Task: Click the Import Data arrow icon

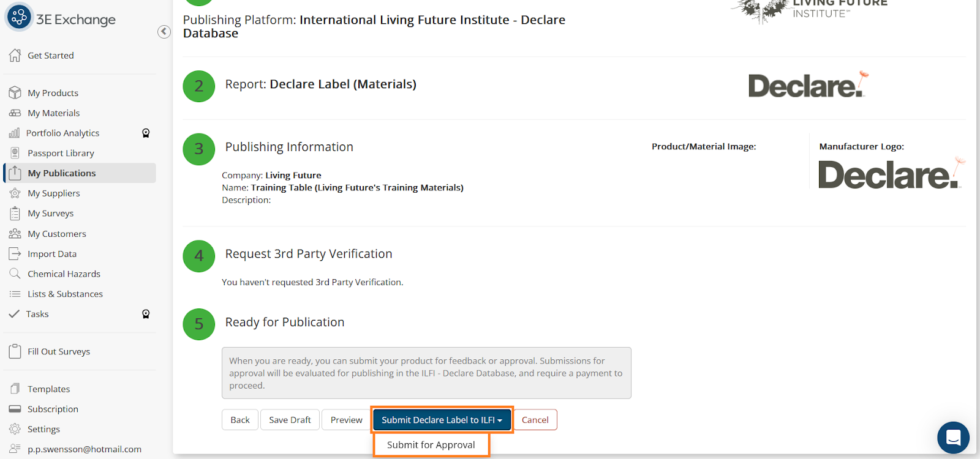Action: [15, 254]
